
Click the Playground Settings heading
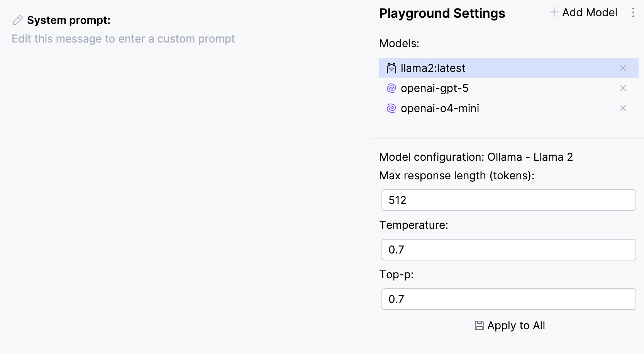442,13
